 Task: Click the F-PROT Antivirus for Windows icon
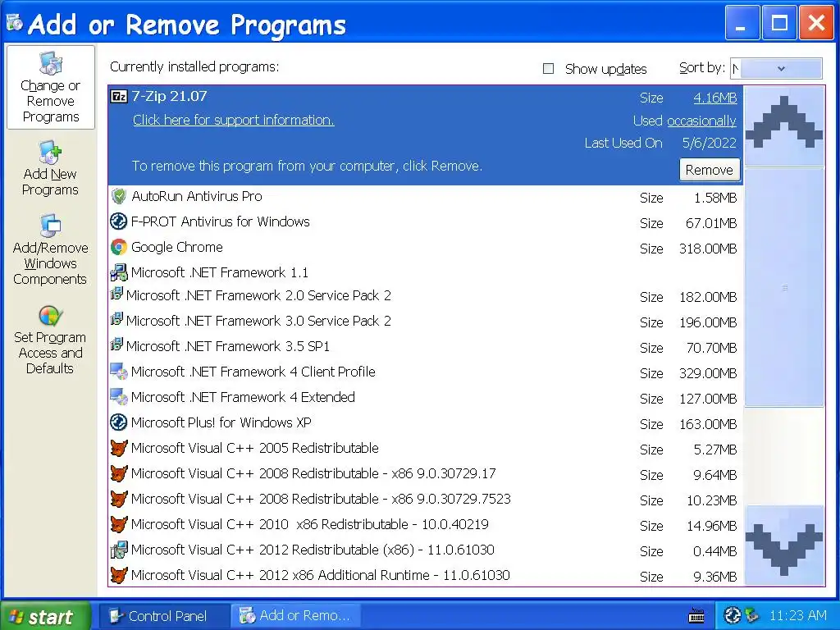118,221
